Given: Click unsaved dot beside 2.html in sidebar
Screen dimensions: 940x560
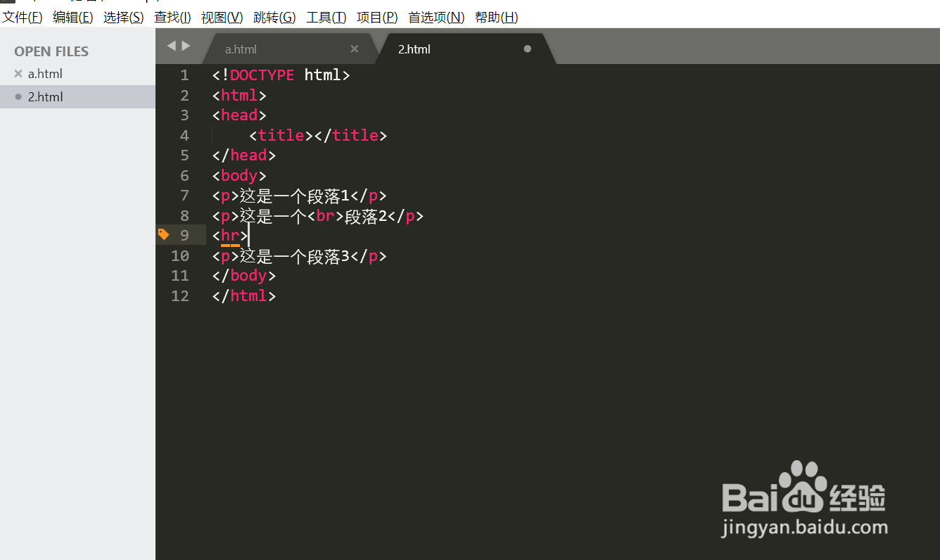Looking at the screenshot, I should pyautogui.click(x=18, y=96).
